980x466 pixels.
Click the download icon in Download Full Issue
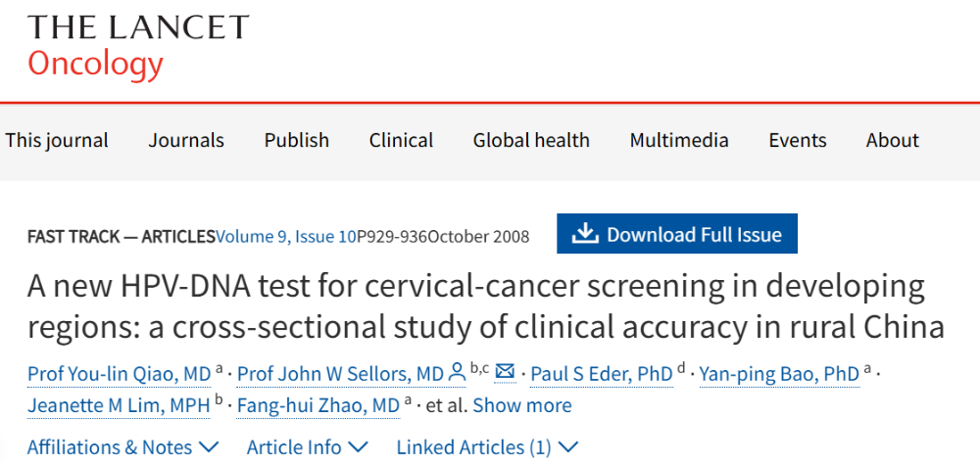coord(584,234)
